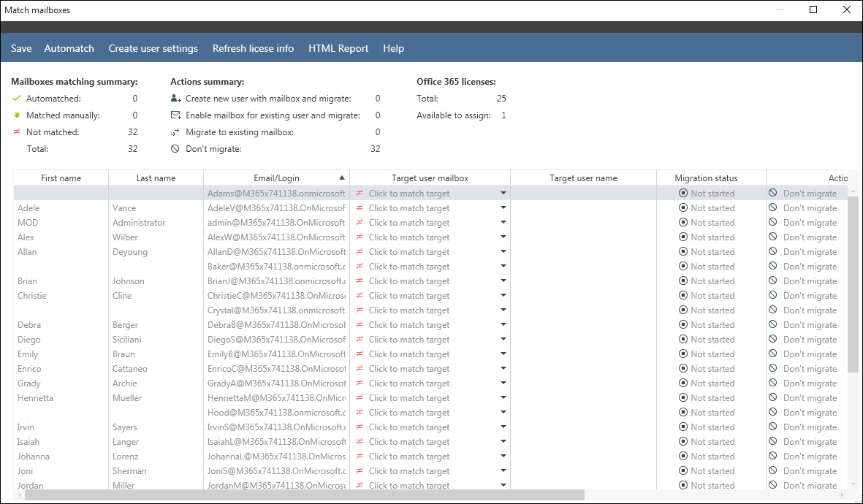Click Not started status icon for AlexW
This screenshot has width=863, height=504.
[683, 237]
